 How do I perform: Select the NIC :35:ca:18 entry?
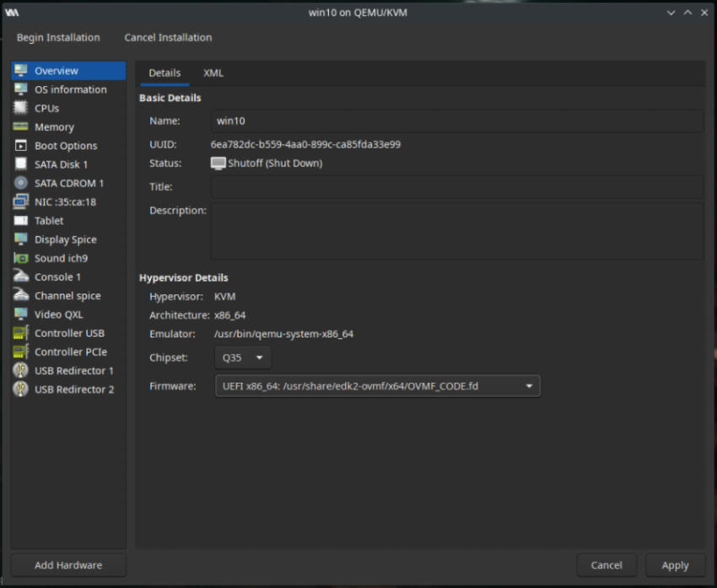(x=68, y=202)
